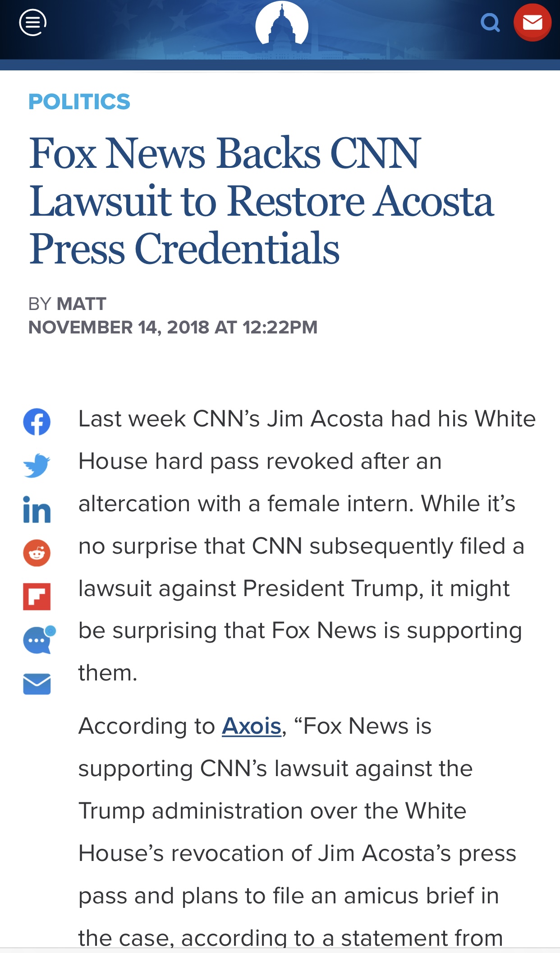Share article on LinkedIn
Image resolution: width=560 pixels, height=953 pixels.
[x=37, y=509]
